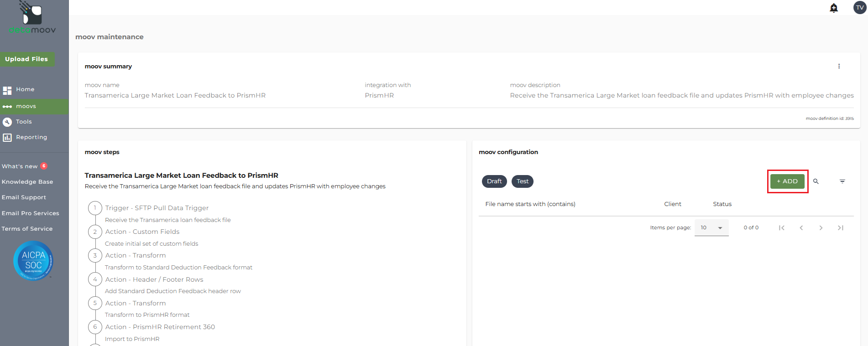
Task: Click the Tools wrench icon
Action: pos(7,122)
